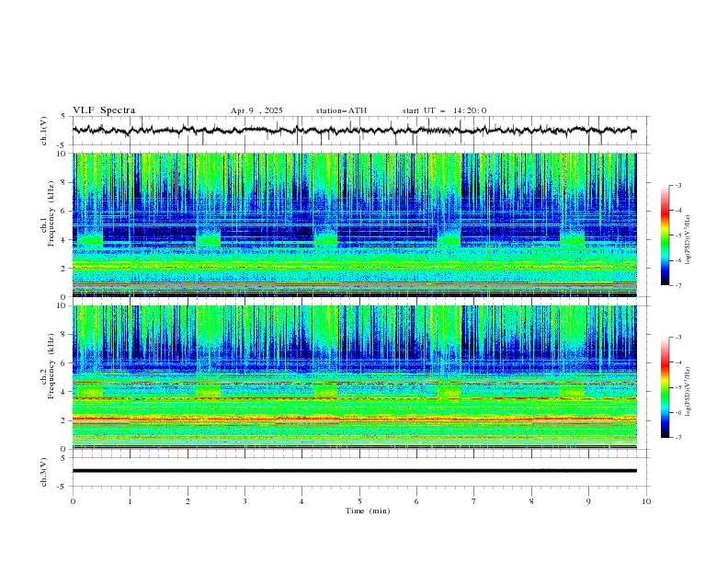Screen dimensions: 728x563
Task: Select the date text "Apr.9 , 2025"
Action: pos(256,110)
